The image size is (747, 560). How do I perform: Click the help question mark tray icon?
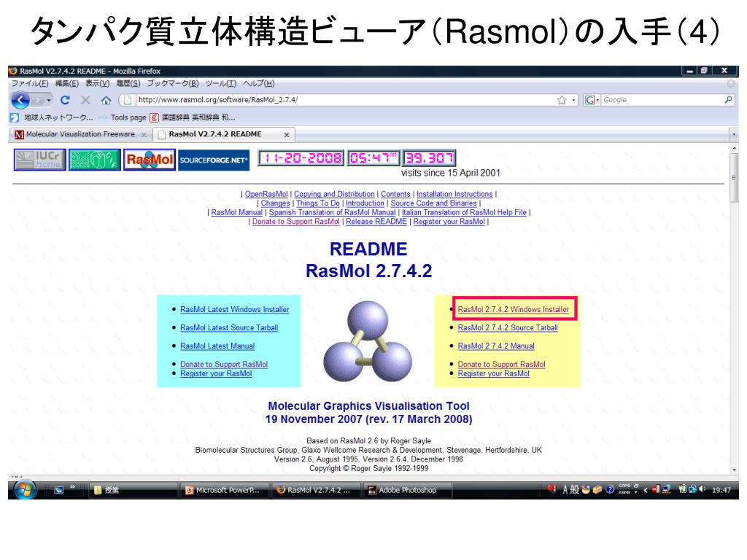coord(609,489)
